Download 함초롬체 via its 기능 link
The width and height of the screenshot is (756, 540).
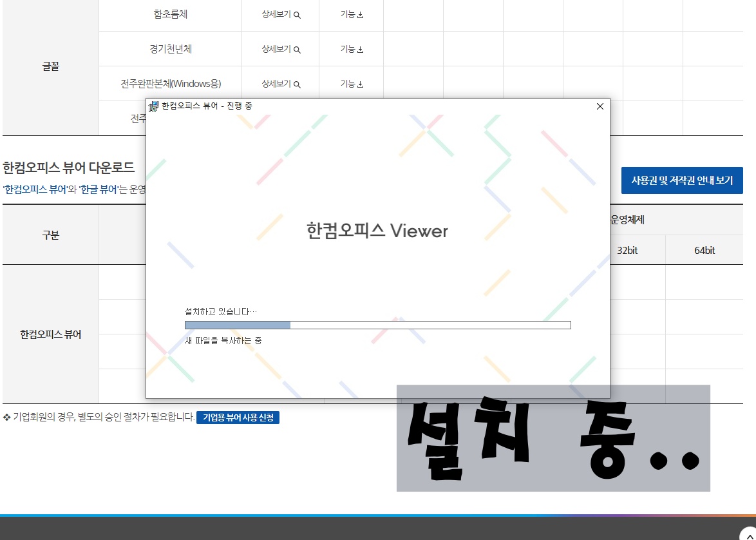coord(352,14)
